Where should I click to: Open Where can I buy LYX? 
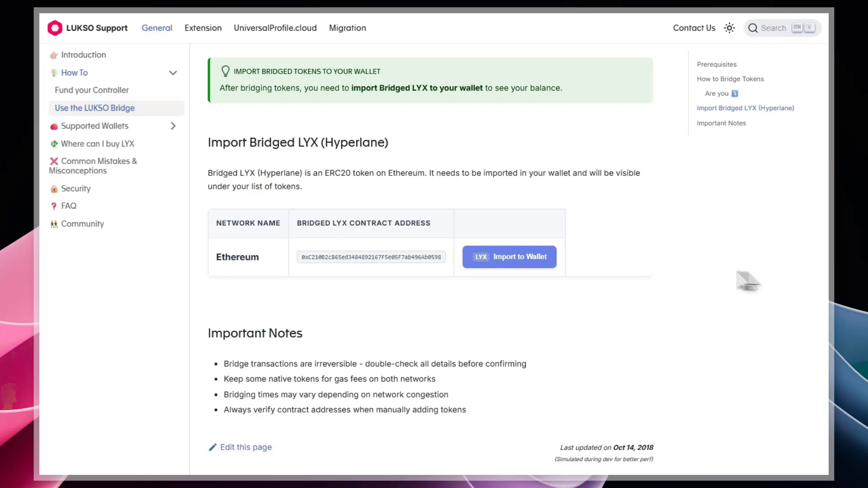click(97, 144)
